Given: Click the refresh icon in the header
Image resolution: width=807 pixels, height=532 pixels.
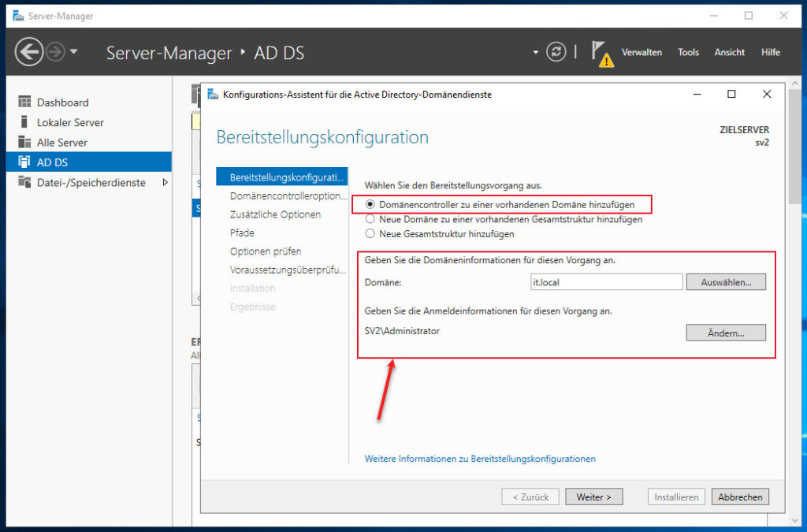Looking at the screenshot, I should point(556,52).
